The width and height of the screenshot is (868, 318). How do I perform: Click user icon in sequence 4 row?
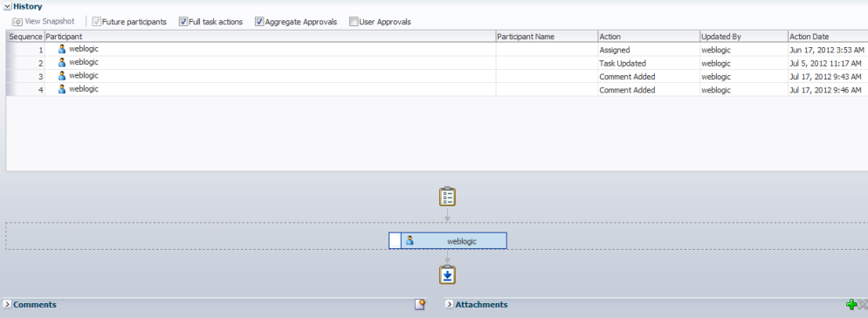tap(62, 88)
